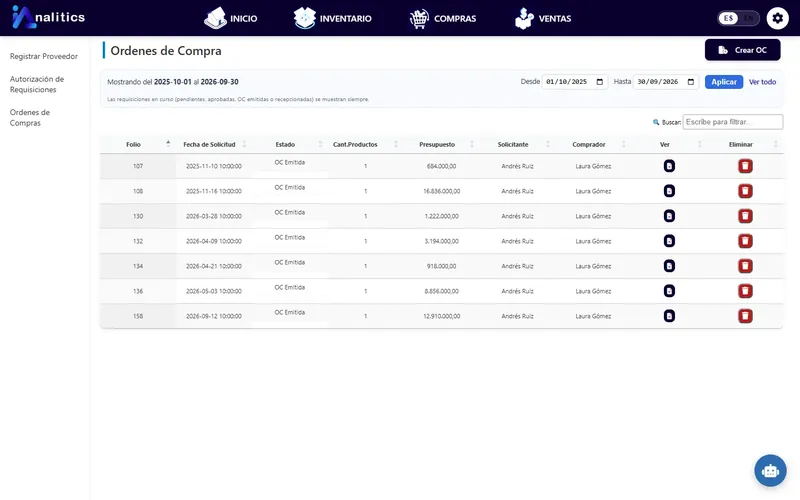The height and width of the screenshot is (500, 800).
Task: View document for order folio 107
Action: point(669,166)
